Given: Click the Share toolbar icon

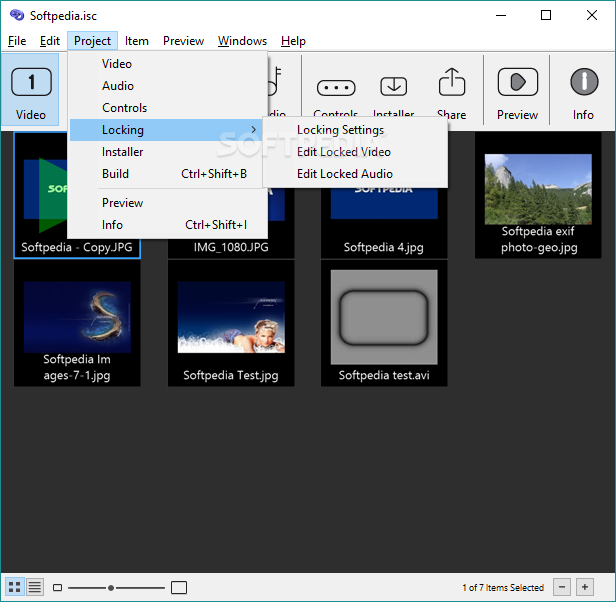Looking at the screenshot, I should tap(452, 82).
